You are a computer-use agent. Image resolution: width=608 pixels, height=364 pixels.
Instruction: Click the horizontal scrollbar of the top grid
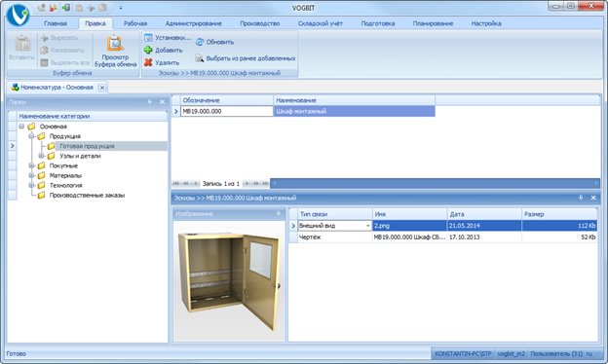point(435,183)
